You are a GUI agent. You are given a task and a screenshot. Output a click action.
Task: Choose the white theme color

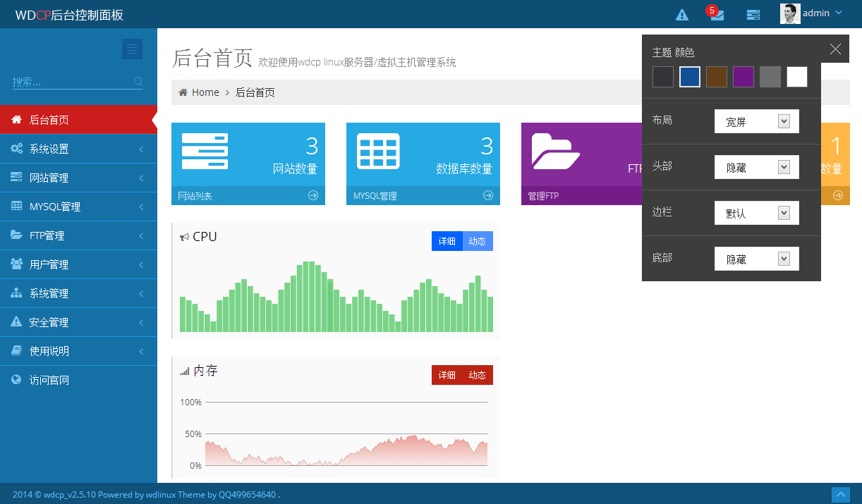click(797, 77)
